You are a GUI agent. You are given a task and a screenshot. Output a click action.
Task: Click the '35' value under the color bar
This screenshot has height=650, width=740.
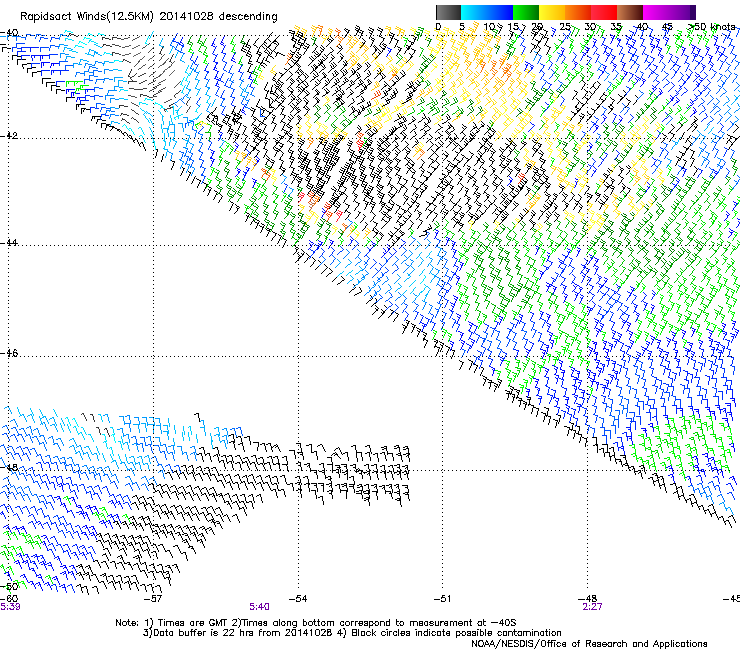pos(616,27)
